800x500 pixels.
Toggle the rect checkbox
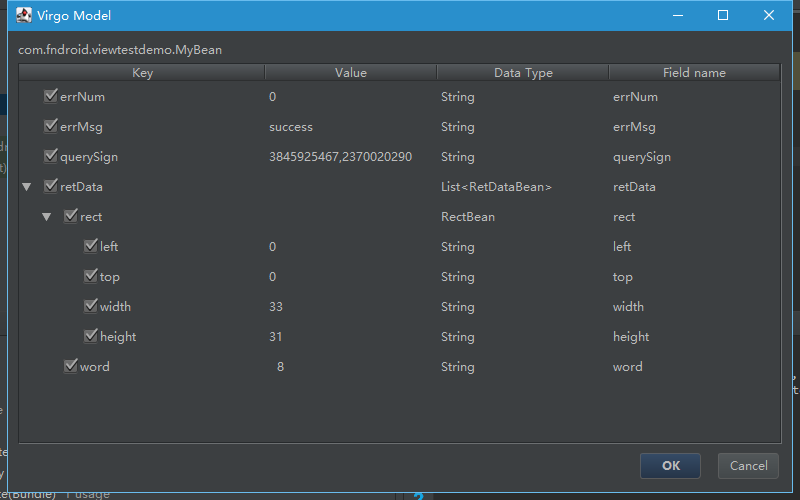pyautogui.click(x=71, y=217)
